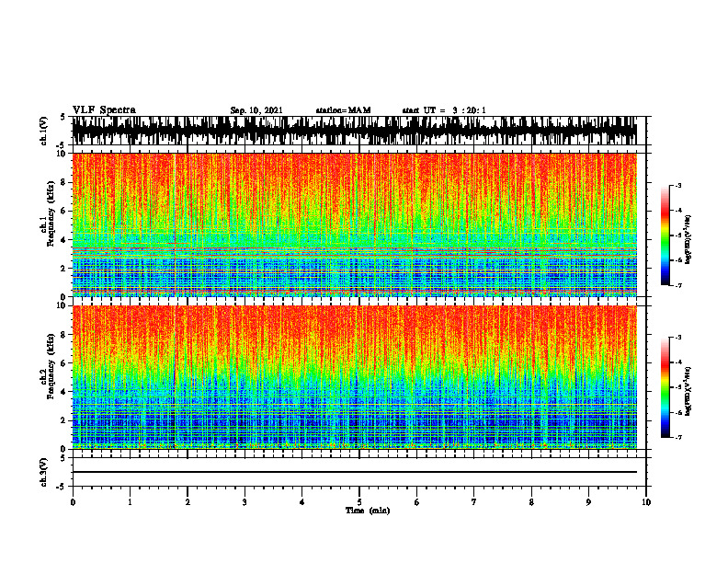
Task: Click the "-7" label on ch.1 colorbar
Action: (678, 285)
